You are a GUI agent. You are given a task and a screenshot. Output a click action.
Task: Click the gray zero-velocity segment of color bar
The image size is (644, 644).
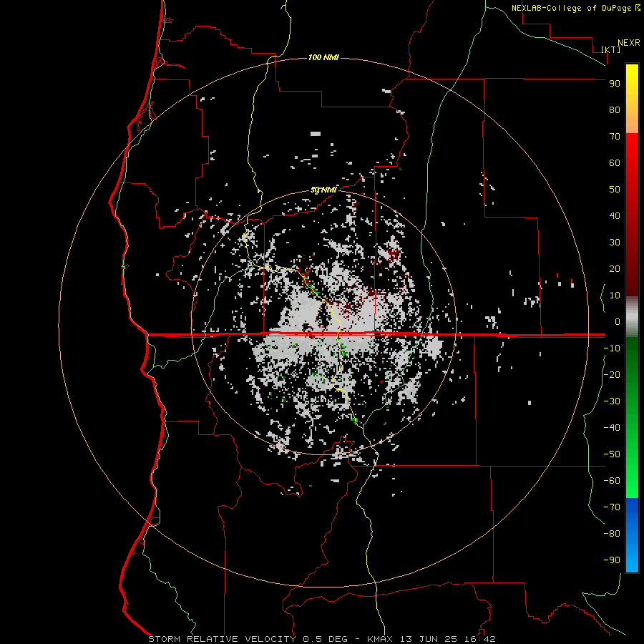(632, 317)
